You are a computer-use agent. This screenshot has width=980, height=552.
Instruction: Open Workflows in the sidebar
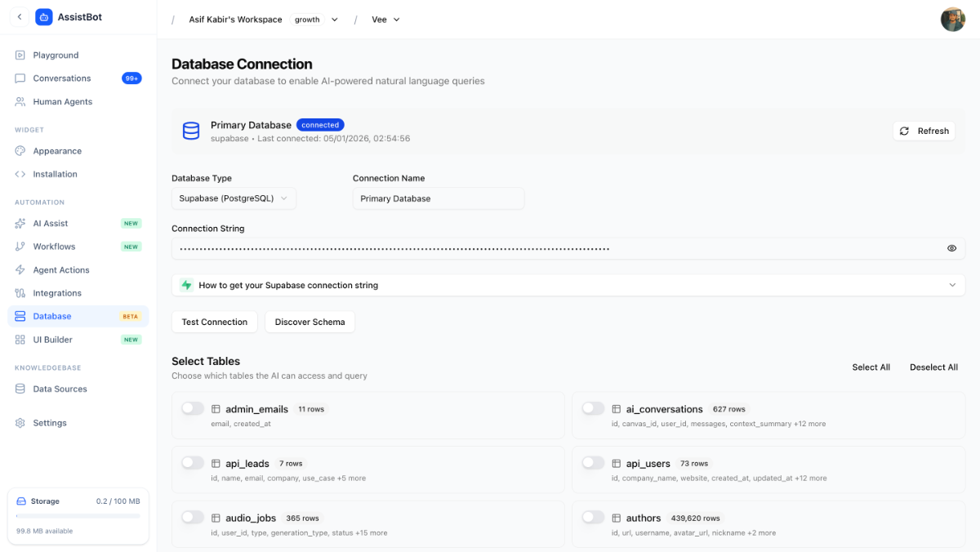pyautogui.click(x=54, y=247)
